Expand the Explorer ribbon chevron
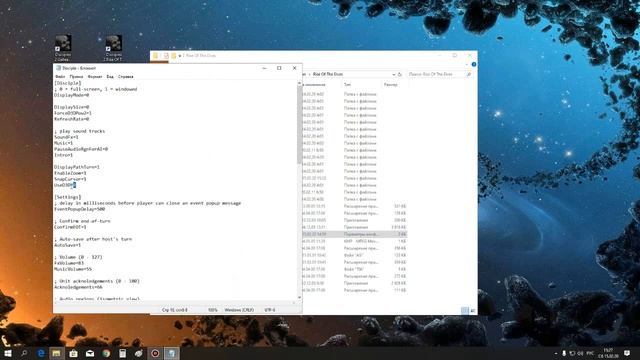 click(467, 64)
